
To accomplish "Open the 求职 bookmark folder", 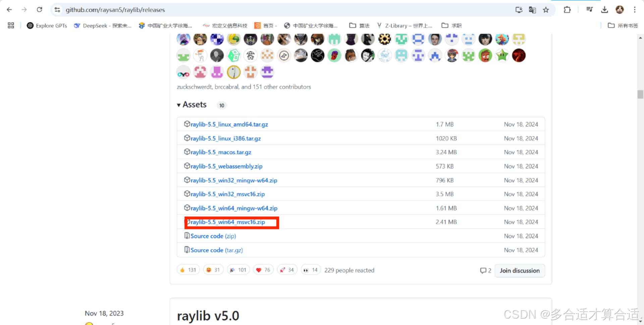I will (x=451, y=25).
